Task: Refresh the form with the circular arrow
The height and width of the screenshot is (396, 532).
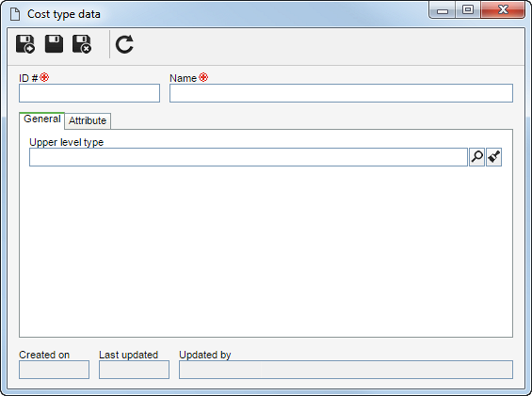Action: click(124, 44)
